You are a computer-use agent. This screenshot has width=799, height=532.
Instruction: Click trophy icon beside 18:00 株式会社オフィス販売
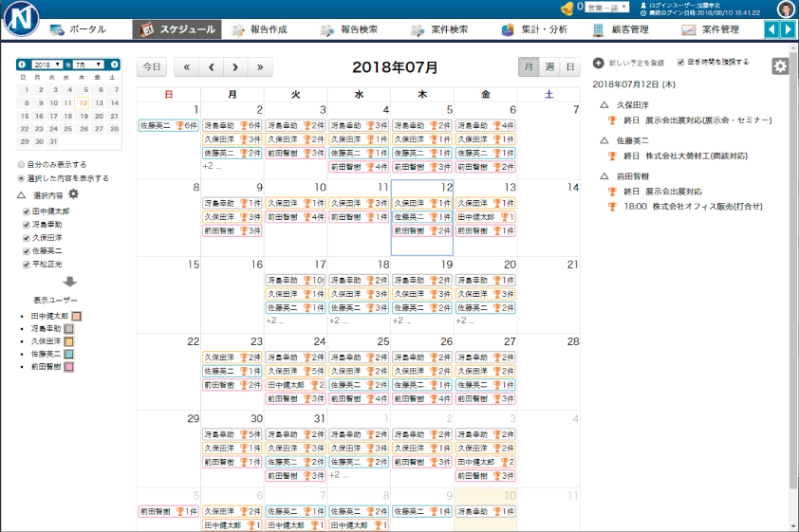(612, 207)
